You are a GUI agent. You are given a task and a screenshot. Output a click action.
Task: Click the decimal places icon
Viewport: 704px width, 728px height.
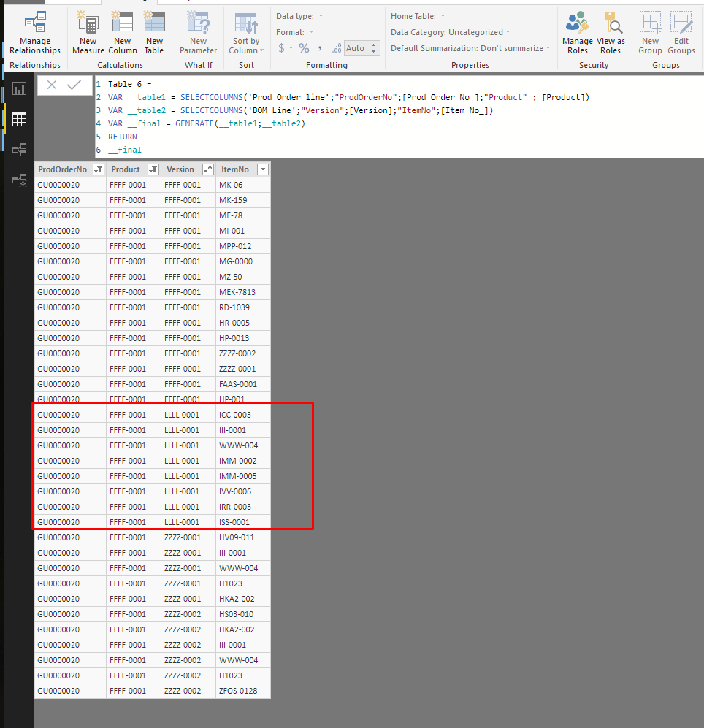[337, 47]
